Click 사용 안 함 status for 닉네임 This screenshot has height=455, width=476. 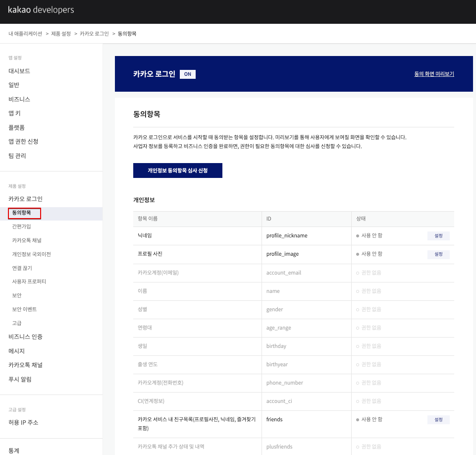coord(369,236)
